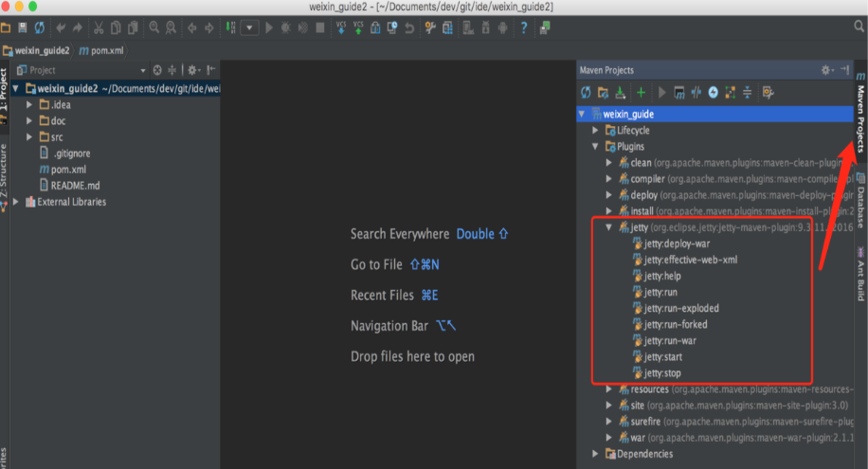Click the Make Project build icon
The image size is (868, 469).
click(230, 27)
